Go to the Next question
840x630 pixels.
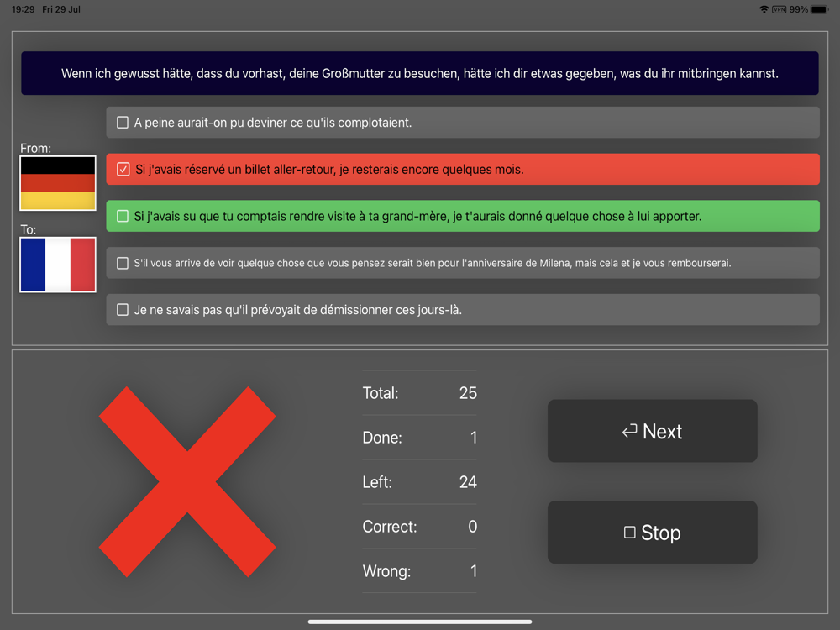(x=653, y=431)
